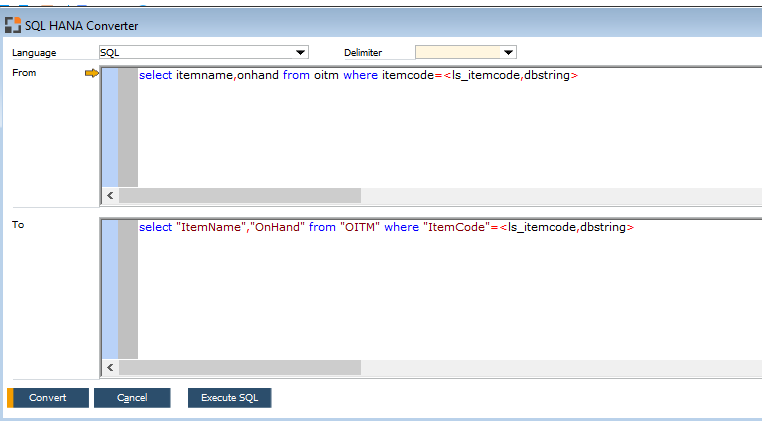Click the SQL HANA Converter window icon
This screenshot has height=421, width=762.
[12, 25]
